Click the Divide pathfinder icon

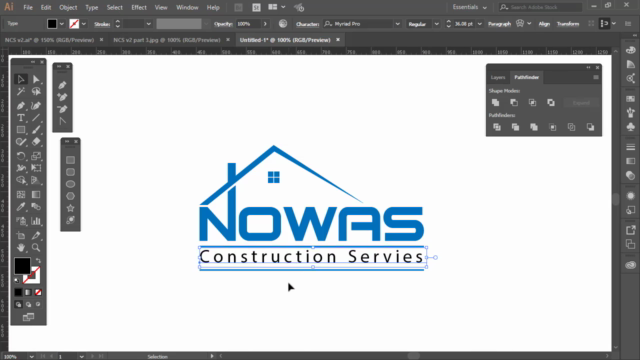[x=497, y=127]
